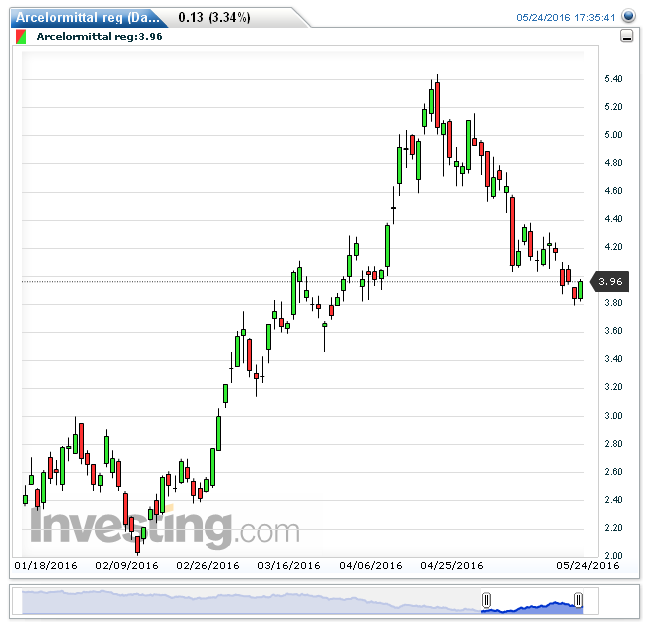This screenshot has width=650, height=627.
Task: Click the red-green candlestick legend icon
Action: 21,36
